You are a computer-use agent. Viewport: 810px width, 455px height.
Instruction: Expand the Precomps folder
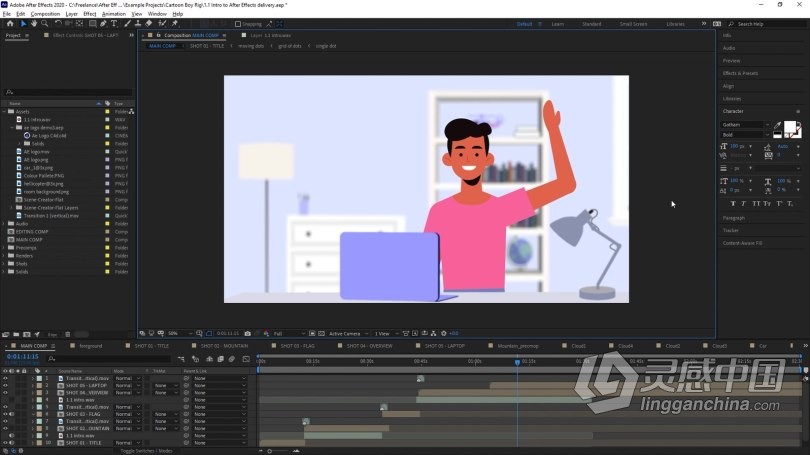(x=5, y=248)
